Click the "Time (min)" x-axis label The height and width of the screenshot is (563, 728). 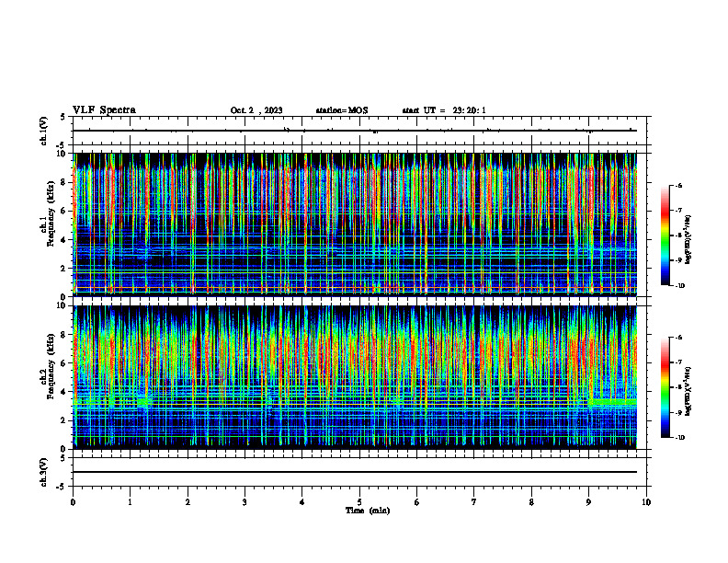(368, 511)
